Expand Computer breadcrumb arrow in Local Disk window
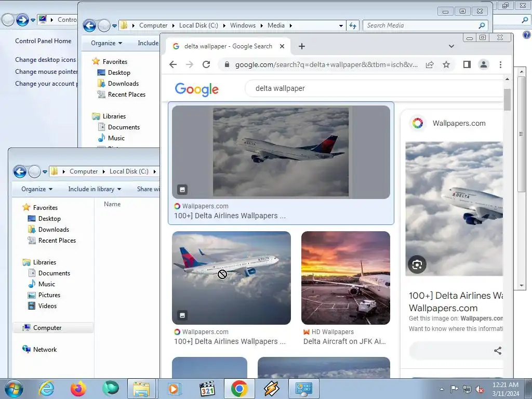Image resolution: width=532 pixels, height=399 pixels. (104, 171)
